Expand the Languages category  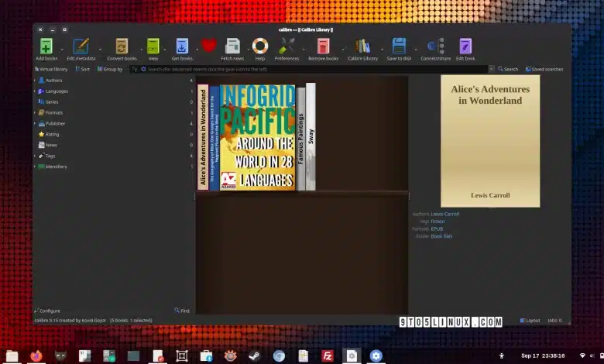click(x=35, y=91)
